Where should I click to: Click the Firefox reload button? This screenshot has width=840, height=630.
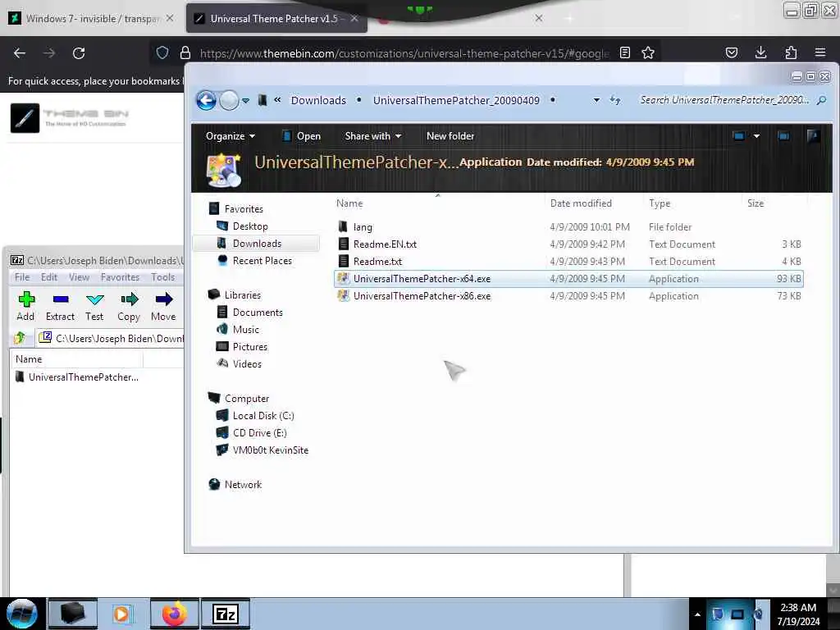coord(79,53)
